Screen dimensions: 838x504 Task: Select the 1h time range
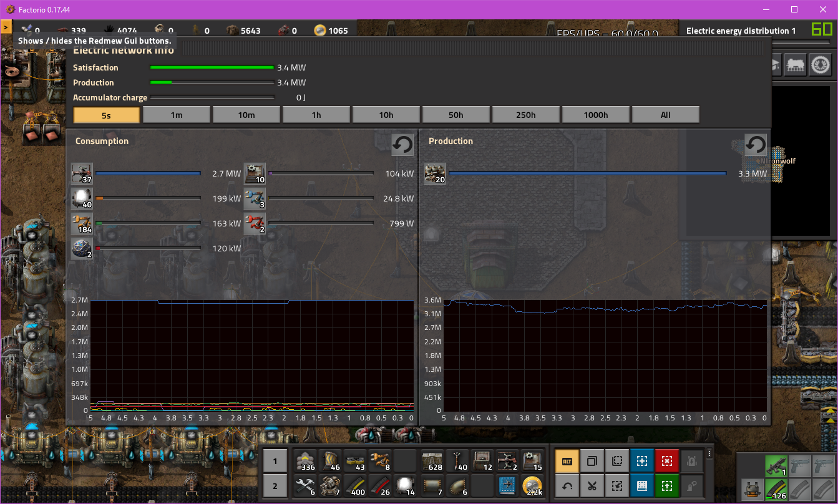316,115
